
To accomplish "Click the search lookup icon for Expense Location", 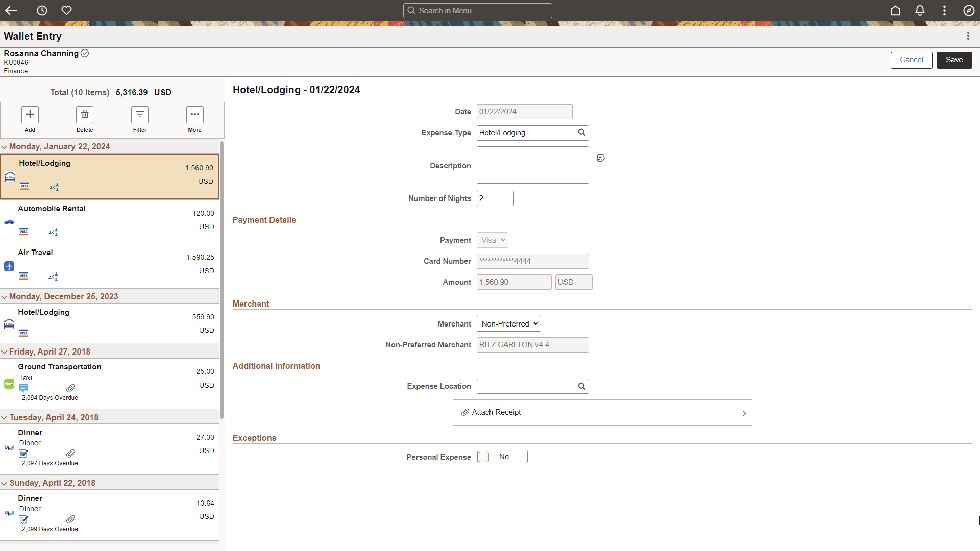I will (581, 386).
